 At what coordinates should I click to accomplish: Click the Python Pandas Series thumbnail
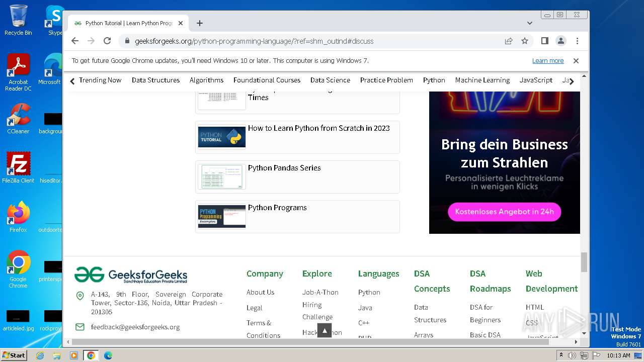tap(222, 176)
